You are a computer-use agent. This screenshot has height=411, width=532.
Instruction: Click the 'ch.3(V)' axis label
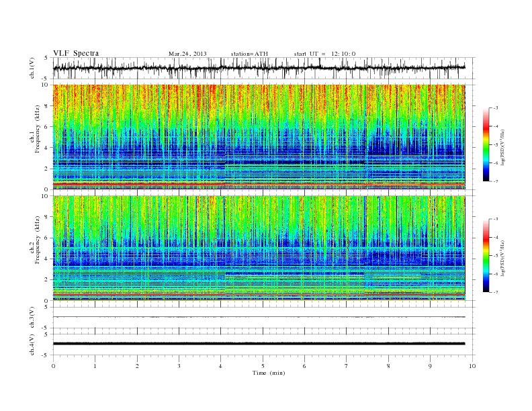[32, 318]
